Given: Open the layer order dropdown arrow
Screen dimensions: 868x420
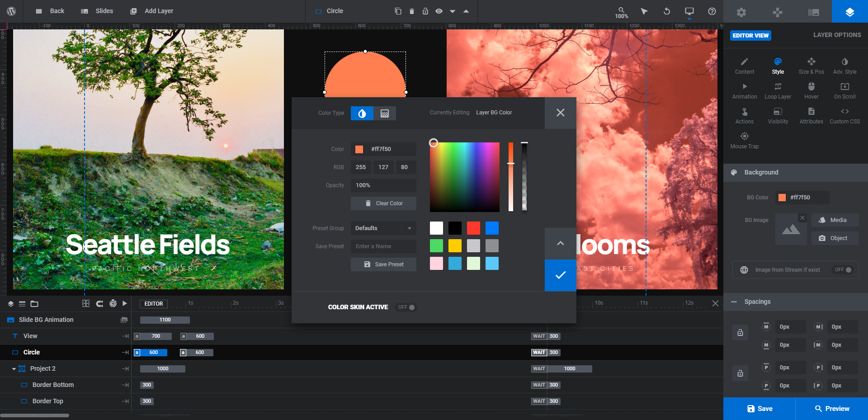Looking at the screenshot, I should pyautogui.click(x=452, y=11).
